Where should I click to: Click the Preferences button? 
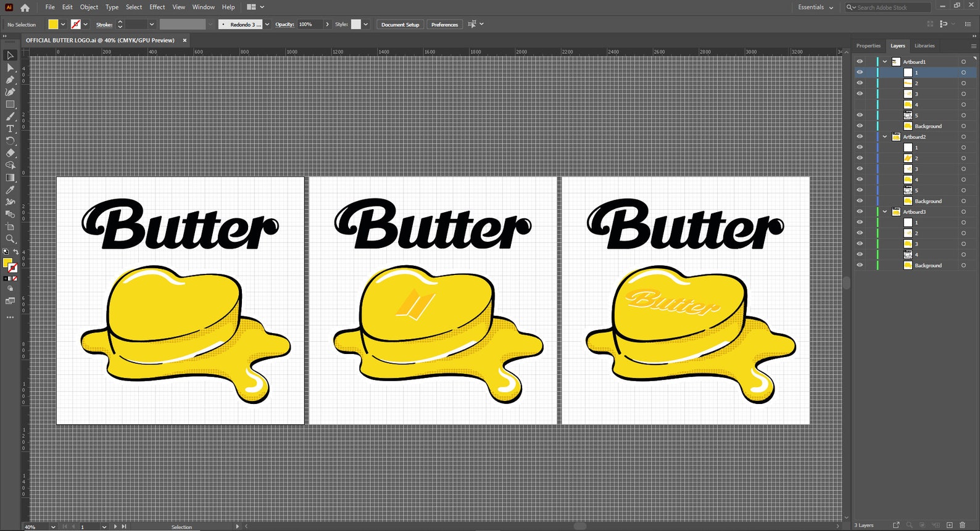(444, 25)
